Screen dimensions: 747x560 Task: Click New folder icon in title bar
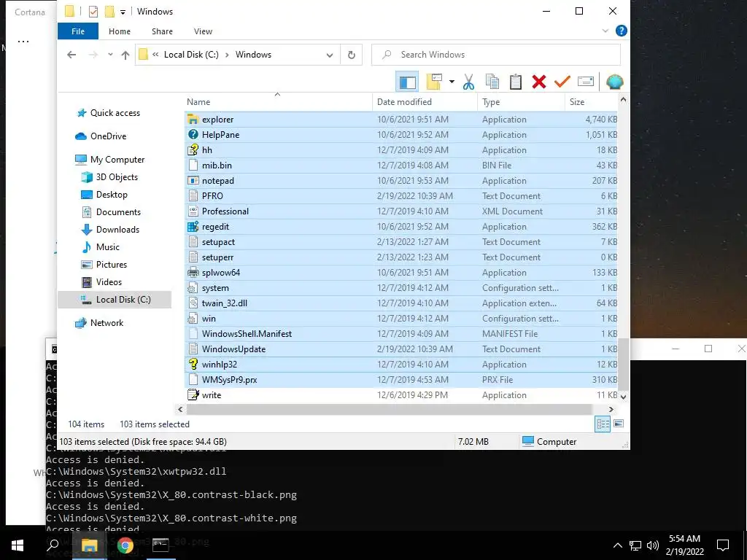point(109,12)
